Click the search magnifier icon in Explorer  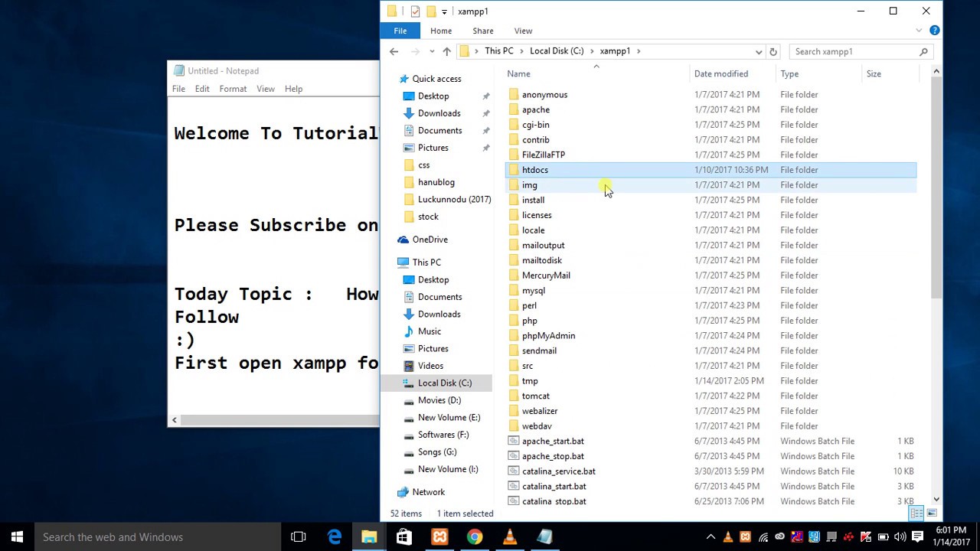tap(923, 51)
